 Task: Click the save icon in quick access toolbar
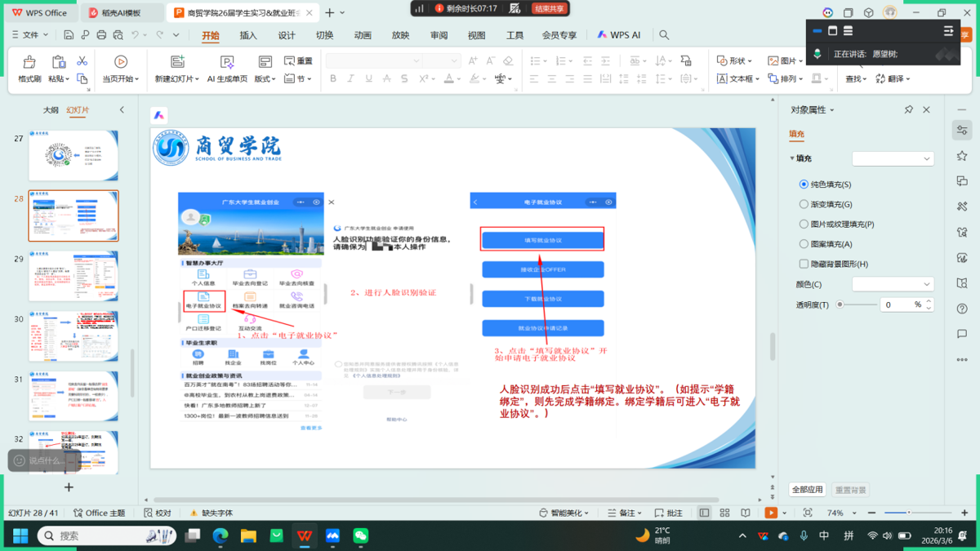[x=69, y=35]
